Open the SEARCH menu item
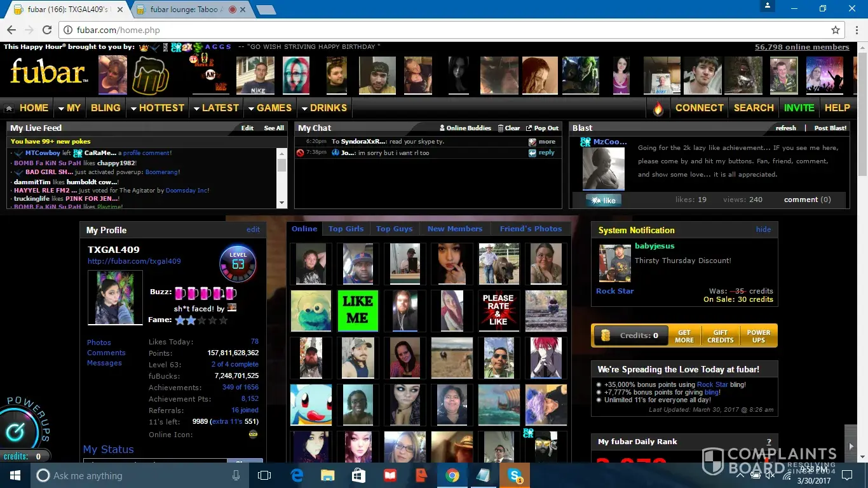868x488 pixels. click(x=754, y=108)
